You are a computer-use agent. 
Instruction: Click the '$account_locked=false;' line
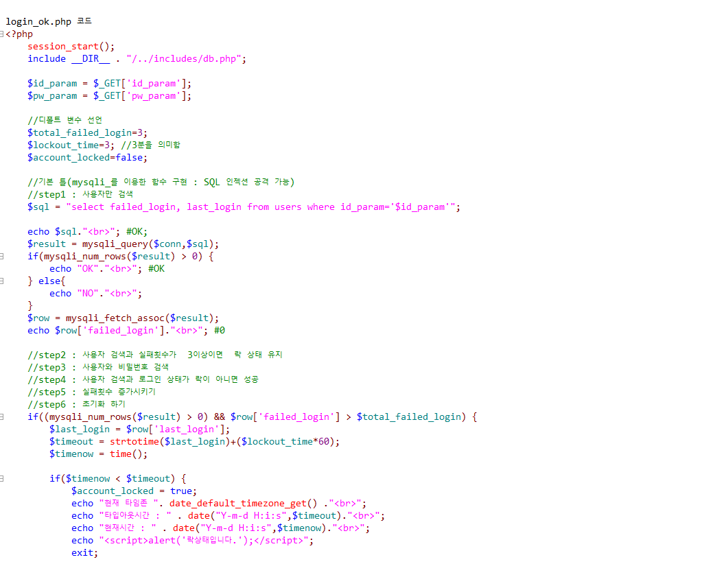[x=87, y=158]
